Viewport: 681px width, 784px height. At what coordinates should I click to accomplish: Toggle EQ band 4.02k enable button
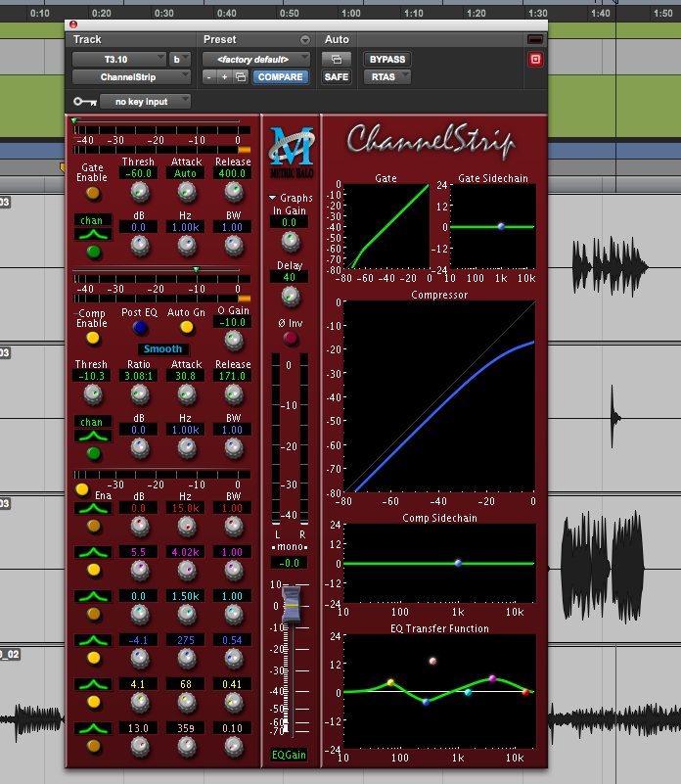94,570
